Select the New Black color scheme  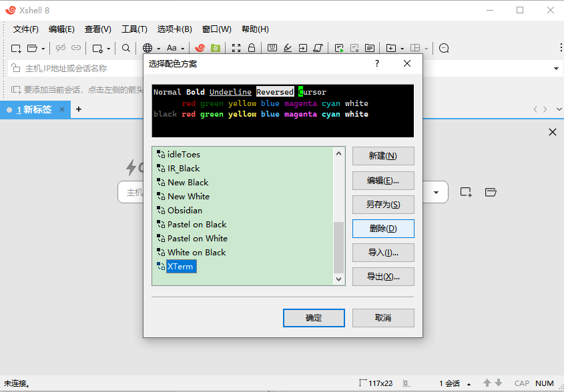[183, 183]
